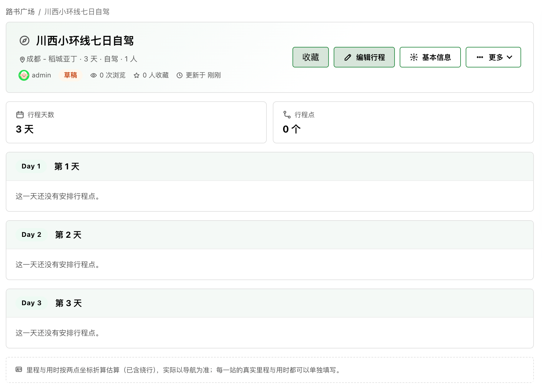Click the clock icon next to 更新于 刚刚
542x392 pixels.
[x=180, y=75]
